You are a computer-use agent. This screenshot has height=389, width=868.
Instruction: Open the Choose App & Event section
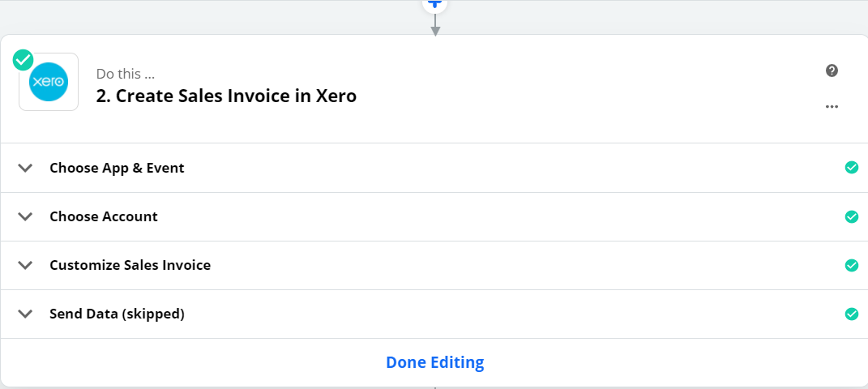434,168
